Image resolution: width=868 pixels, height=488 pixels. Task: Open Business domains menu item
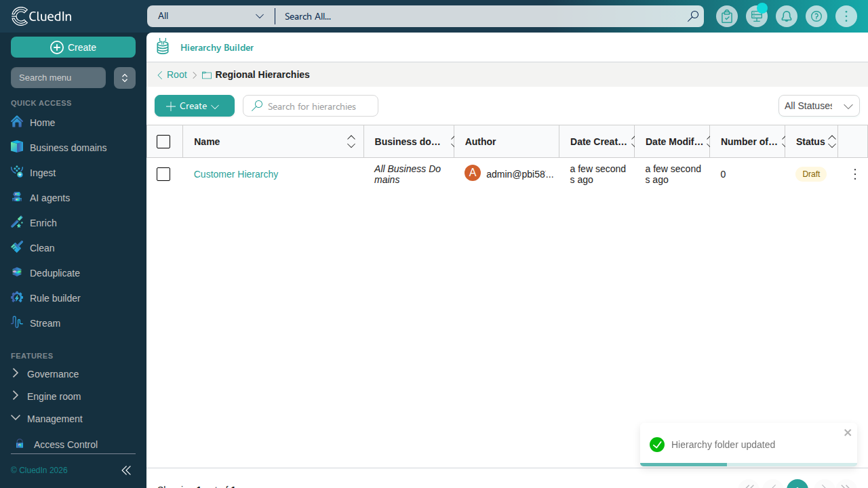pyautogui.click(x=68, y=148)
